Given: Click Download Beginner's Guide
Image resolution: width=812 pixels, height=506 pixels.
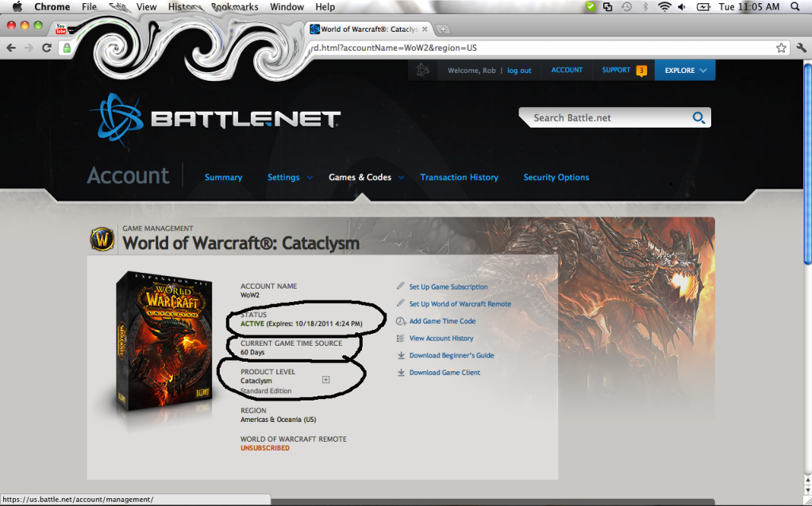Looking at the screenshot, I should coord(452,355).
